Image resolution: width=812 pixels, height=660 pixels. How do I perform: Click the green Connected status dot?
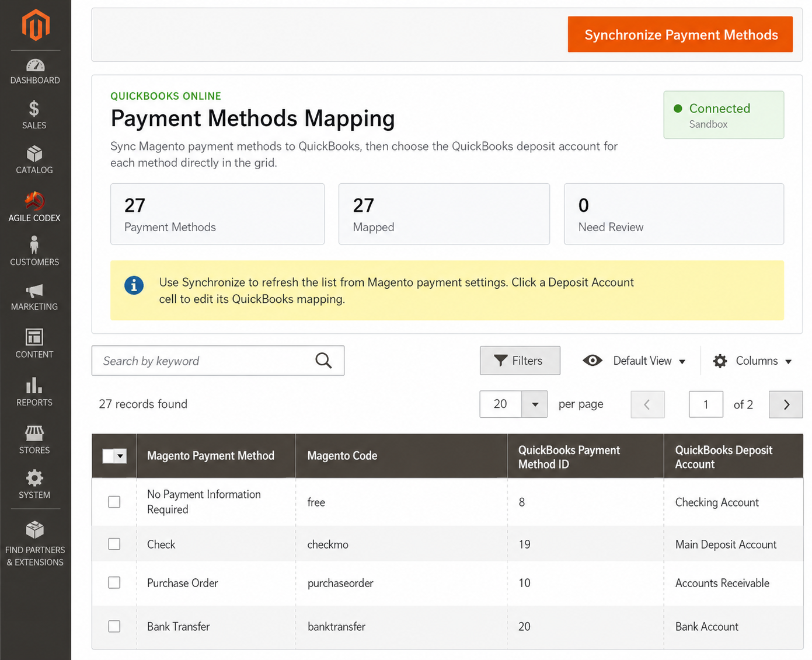tap(678, 109)
